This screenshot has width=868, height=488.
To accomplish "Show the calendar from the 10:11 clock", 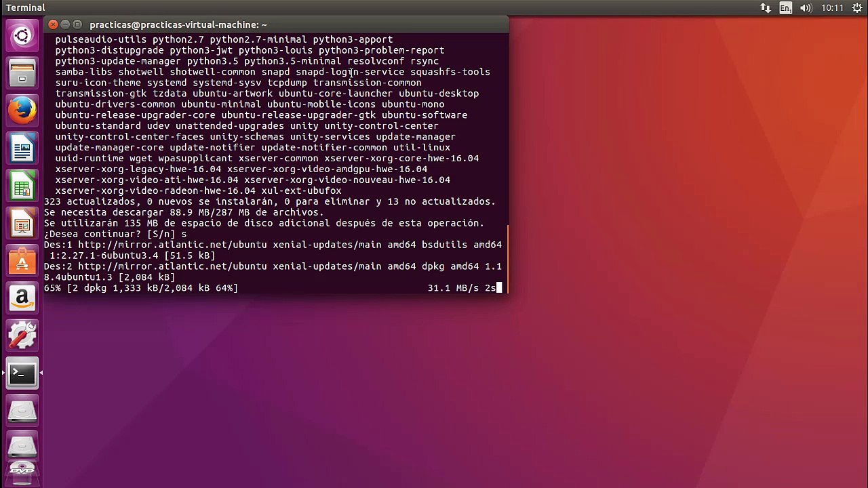I will click(x=832, y=8).
